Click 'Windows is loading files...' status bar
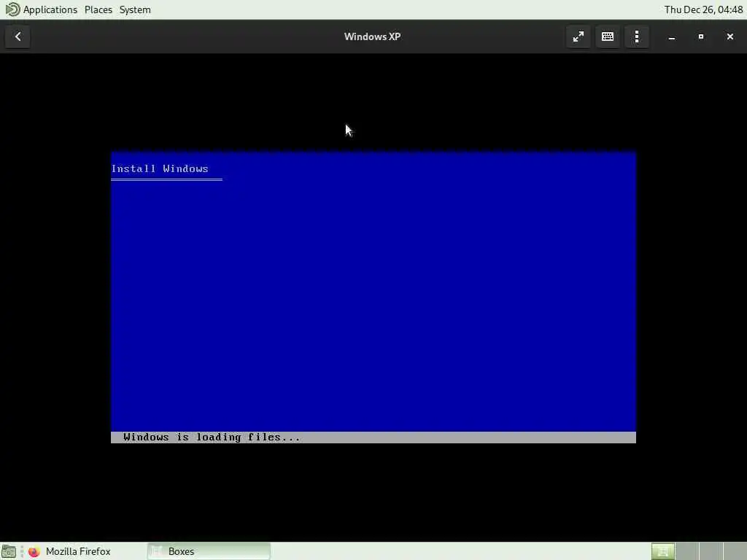747x560 pixels. (x=373, y=437)
